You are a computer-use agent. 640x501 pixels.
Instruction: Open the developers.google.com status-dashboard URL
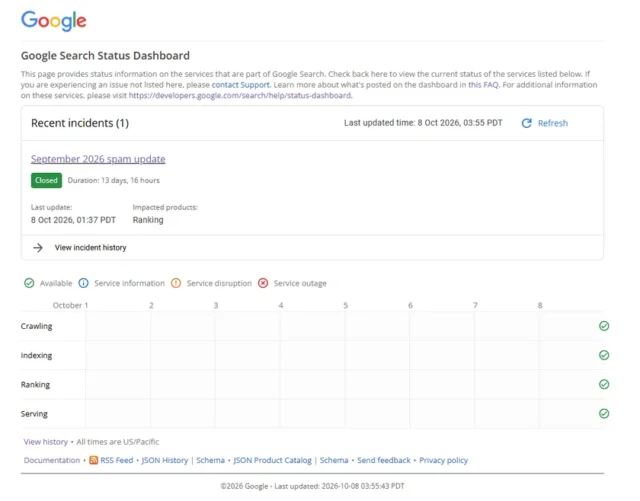pos(240,95)
